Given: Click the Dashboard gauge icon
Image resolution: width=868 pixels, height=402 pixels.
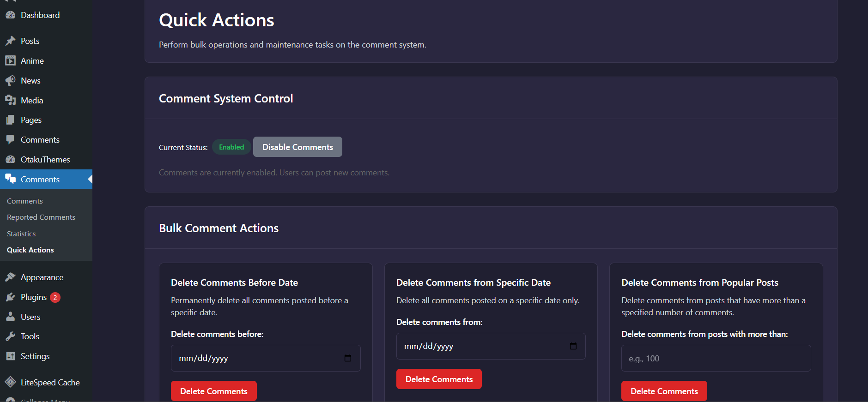Looking at the screenshot, I should (10, 15).
